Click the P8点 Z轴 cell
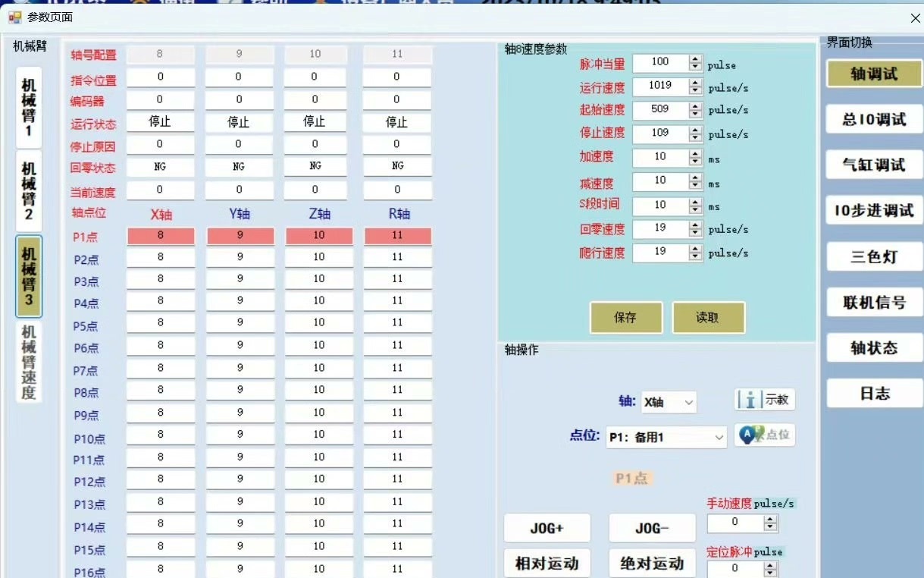 click(x=319, y=390)
